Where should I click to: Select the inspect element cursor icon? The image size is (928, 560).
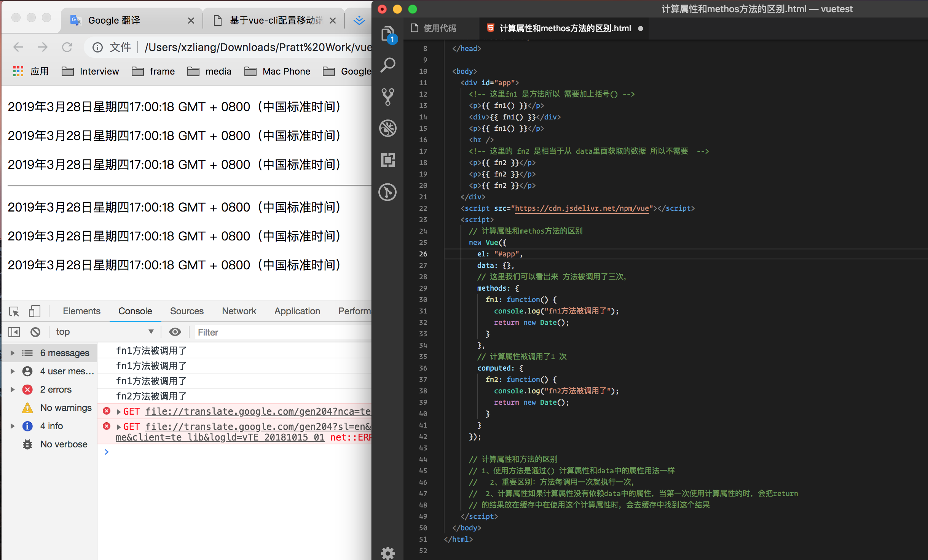[x=14, y=312]
